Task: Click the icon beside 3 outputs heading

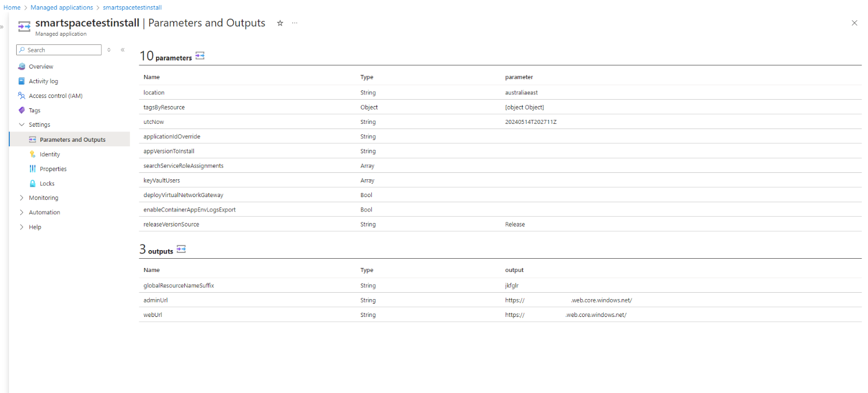Action: (181, 249)
